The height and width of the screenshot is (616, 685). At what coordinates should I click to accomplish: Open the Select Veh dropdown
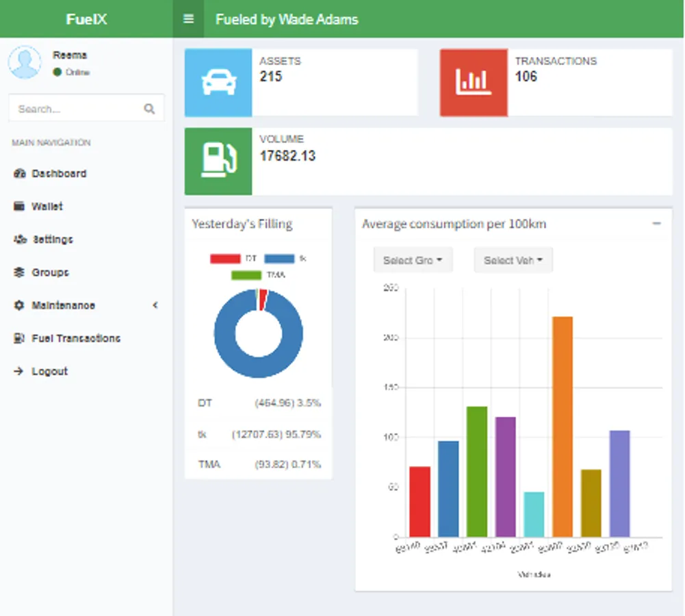(x=513, y=260)
